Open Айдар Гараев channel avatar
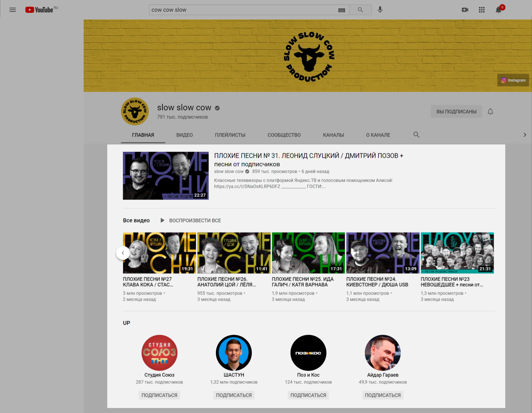The width and height of the screenshot is (532, 413). click(x=383, y=353)
